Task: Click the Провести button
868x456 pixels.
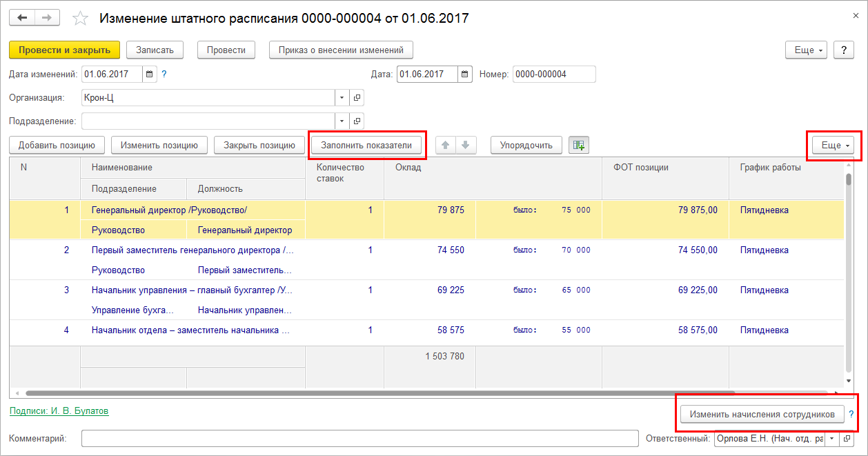Action: [x=226, y=50]
